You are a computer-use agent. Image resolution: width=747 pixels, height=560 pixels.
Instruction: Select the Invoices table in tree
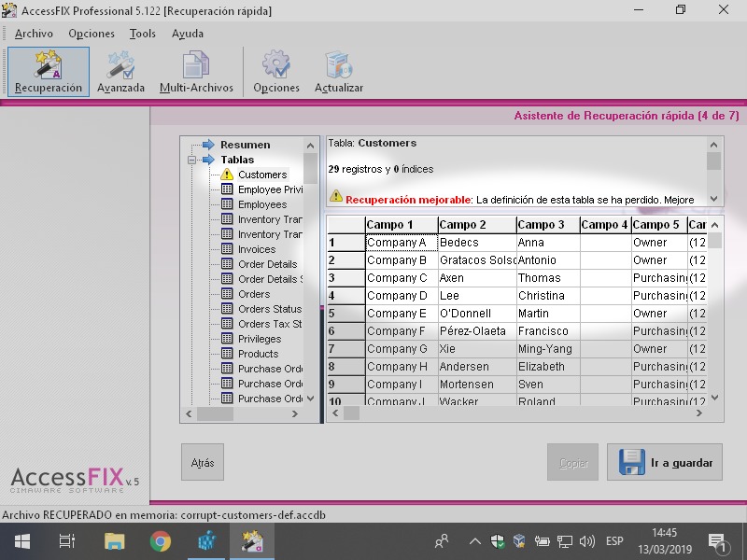tap(256, 249)
